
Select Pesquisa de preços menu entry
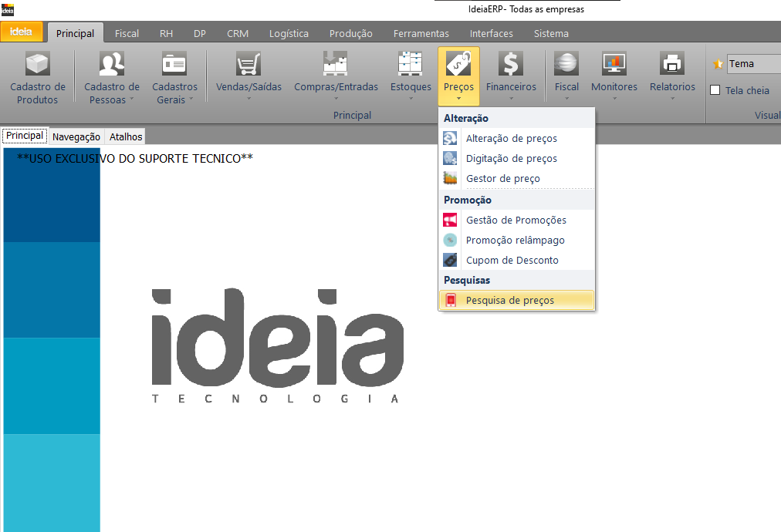click(x=509, y=301)
